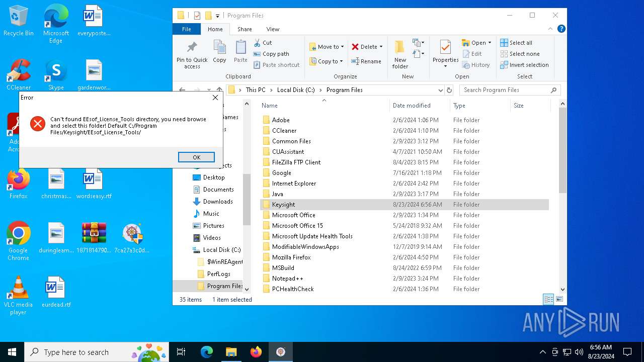Screen dimensions: 644x362
Task: Click Pin to Quick access icon
Action: click(x=192, y=54)
